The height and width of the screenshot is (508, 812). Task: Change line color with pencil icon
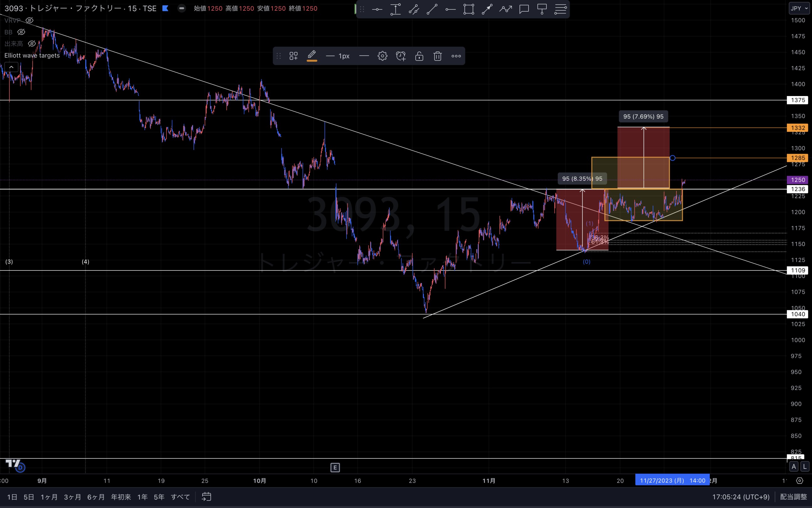pos(312,56)
